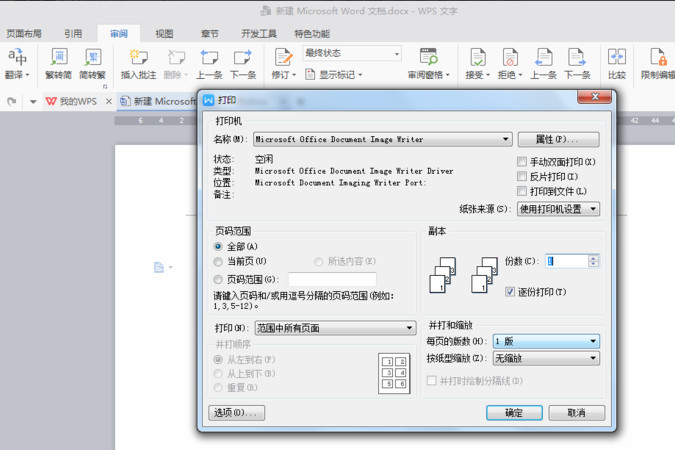Screen dimensions: 675x450
Task: Click the redo arrow in quick toolbar
Action: point(12,102)
